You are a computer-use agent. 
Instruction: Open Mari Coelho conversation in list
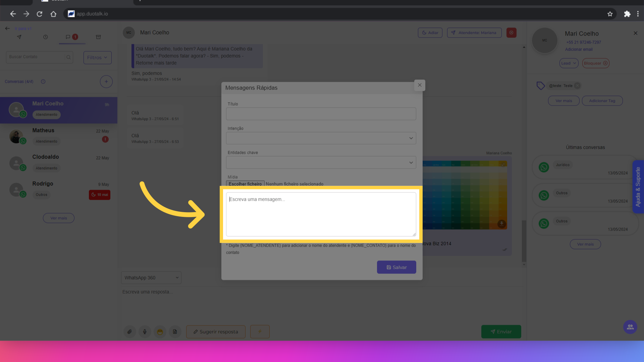pos(59,110)
